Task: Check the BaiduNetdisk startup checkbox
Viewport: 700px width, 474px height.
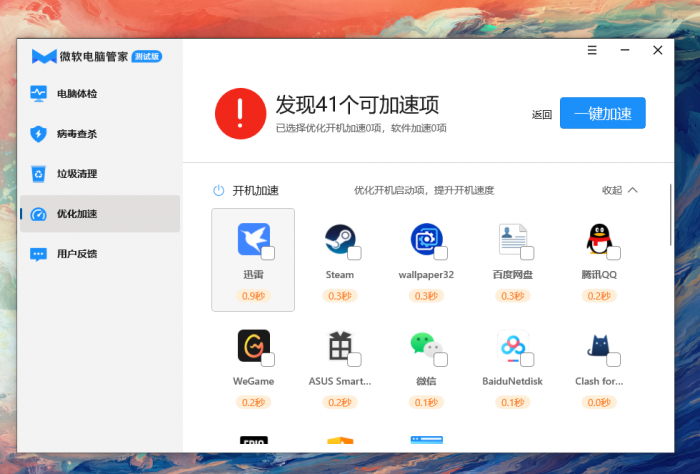Action: click(527, 359)
